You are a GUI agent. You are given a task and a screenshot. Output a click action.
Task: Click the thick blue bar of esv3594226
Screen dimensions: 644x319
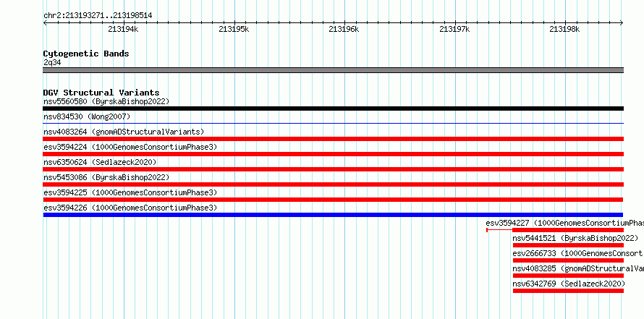(x=333, y=215)
